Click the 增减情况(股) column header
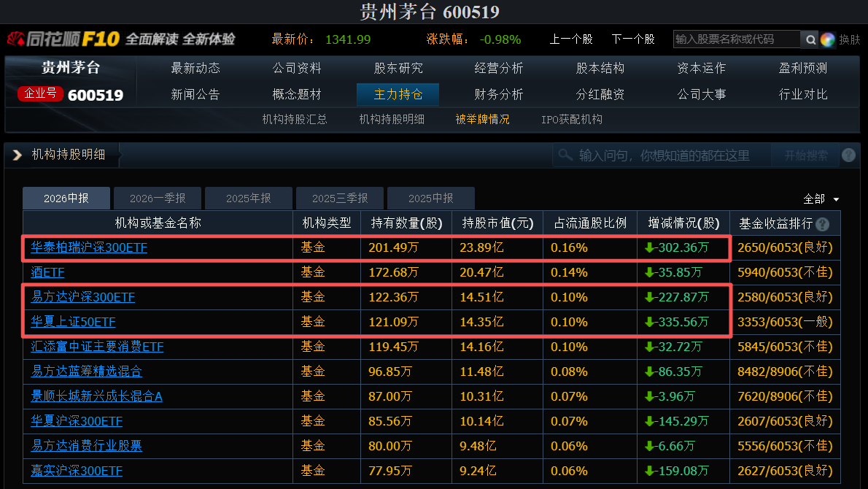The height and width of the screenshot is (489, 868). [x=683, y=223]
